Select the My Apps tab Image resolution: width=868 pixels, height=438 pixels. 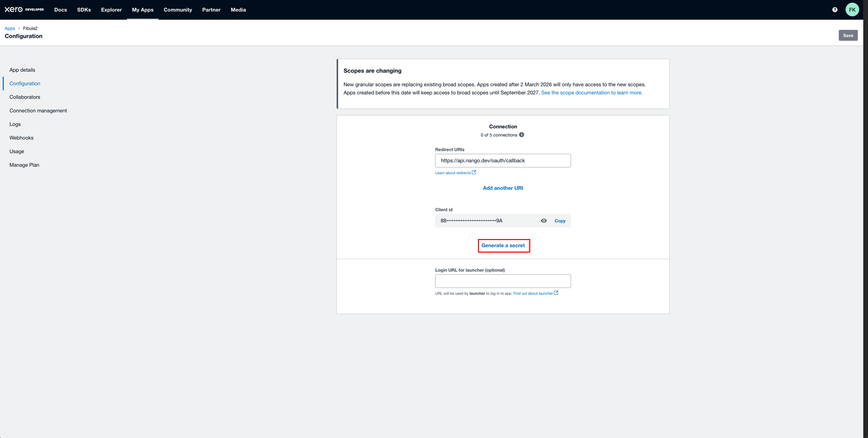pyautogui.click(x=143, y=10)
